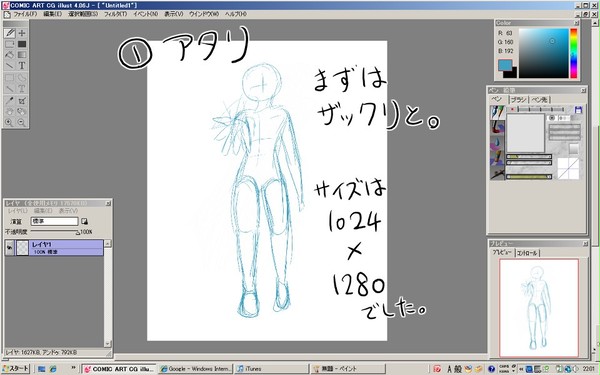
Task: Adjust the 不透明度 opacity slider
Action: pyautogui.click(x=55, y=232)
